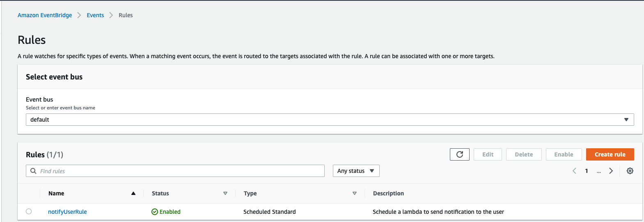Go to Events breadcrumb
Image resolution: width=644 pixels, height=222 pixels.
(x=95, y=15)
